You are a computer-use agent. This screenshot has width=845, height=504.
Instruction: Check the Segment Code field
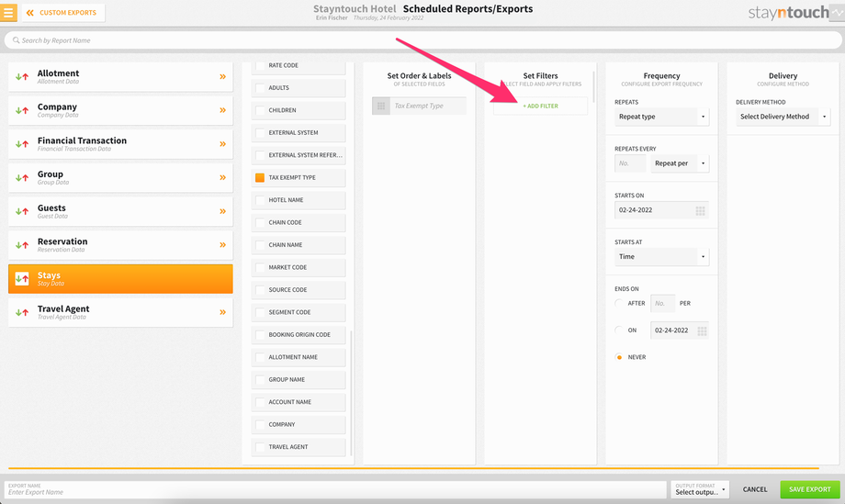(260, 312)
